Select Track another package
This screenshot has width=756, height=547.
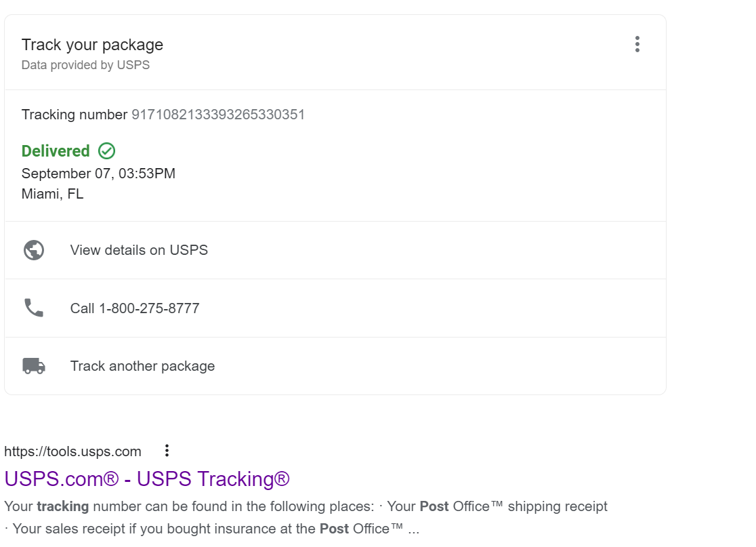click(x=142, y=366)
